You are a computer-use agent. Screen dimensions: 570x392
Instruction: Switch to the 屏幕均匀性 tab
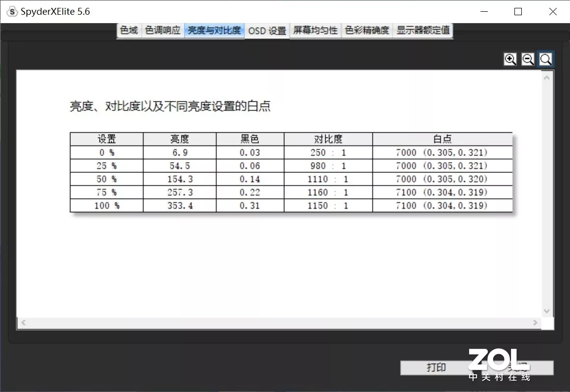(315, 30)
